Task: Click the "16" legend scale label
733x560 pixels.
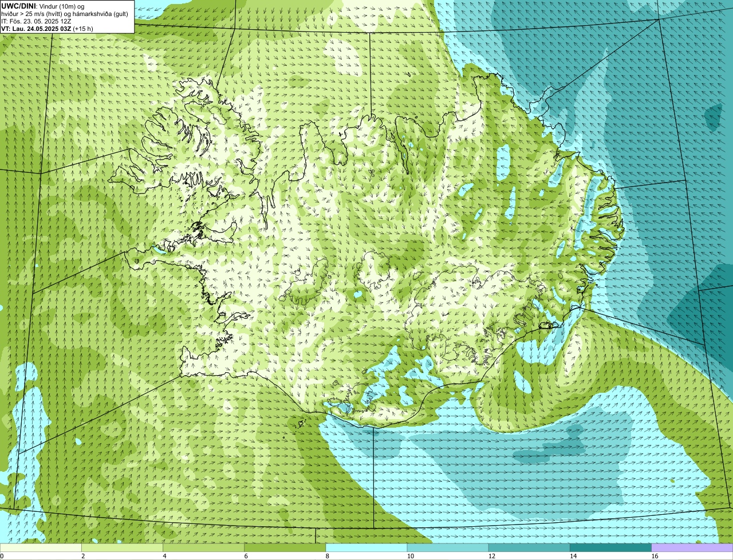Action: pyautogui.click(x=655, y=556)
